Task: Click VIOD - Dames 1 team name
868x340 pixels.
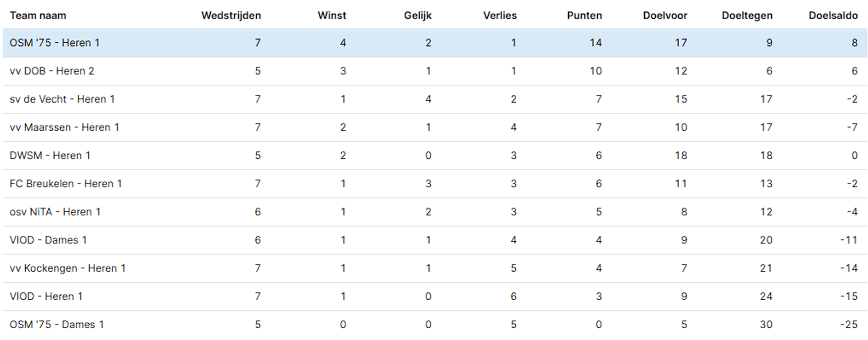Action: point(48,240)
